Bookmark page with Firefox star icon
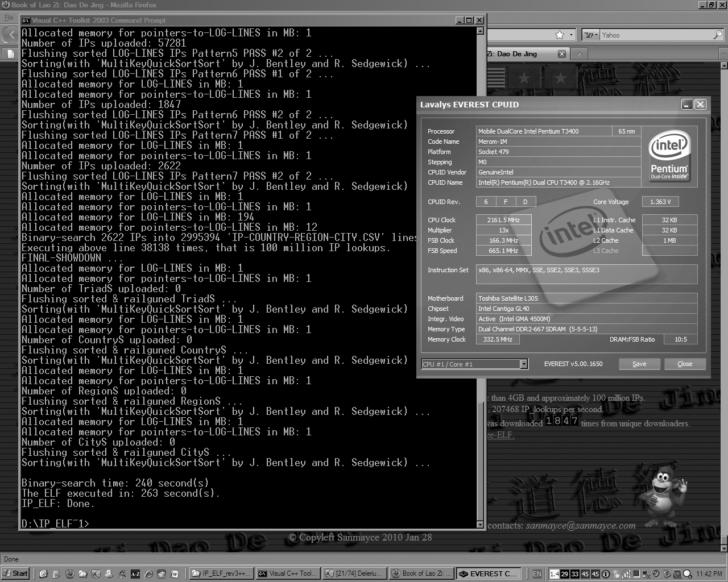728x582 pixels. (x=560, y=35)
